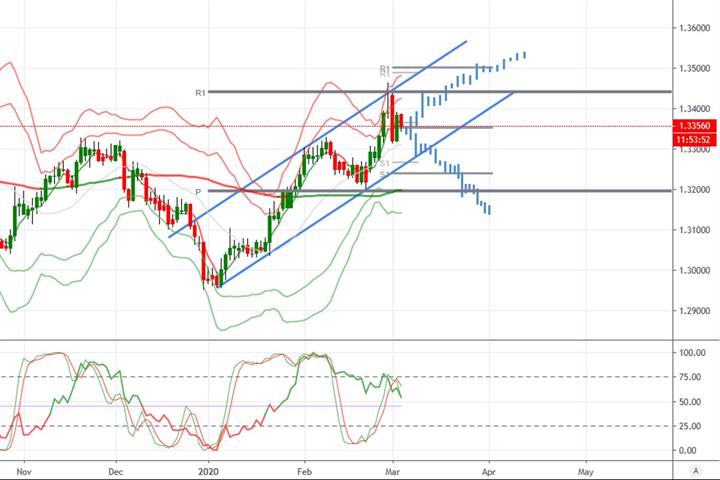Click the Nov label on time axis
Viewport: 720px width, 480px height.
[23, 471]
